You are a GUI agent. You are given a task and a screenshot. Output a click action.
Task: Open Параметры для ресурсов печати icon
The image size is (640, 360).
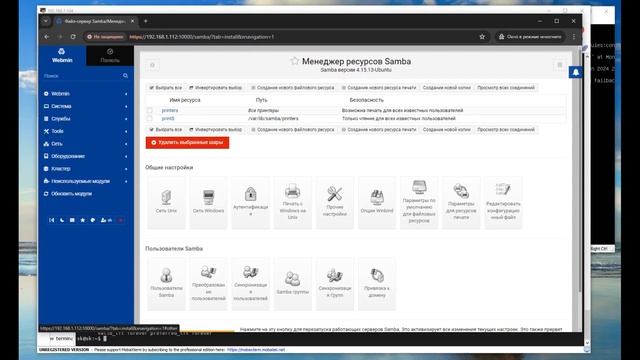coord(461,202)
